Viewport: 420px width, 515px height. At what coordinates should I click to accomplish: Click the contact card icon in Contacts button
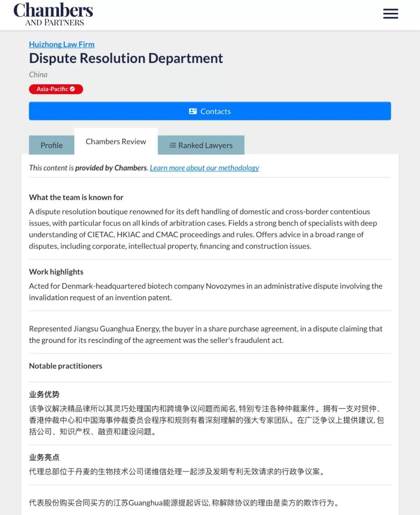click(193, 111)
